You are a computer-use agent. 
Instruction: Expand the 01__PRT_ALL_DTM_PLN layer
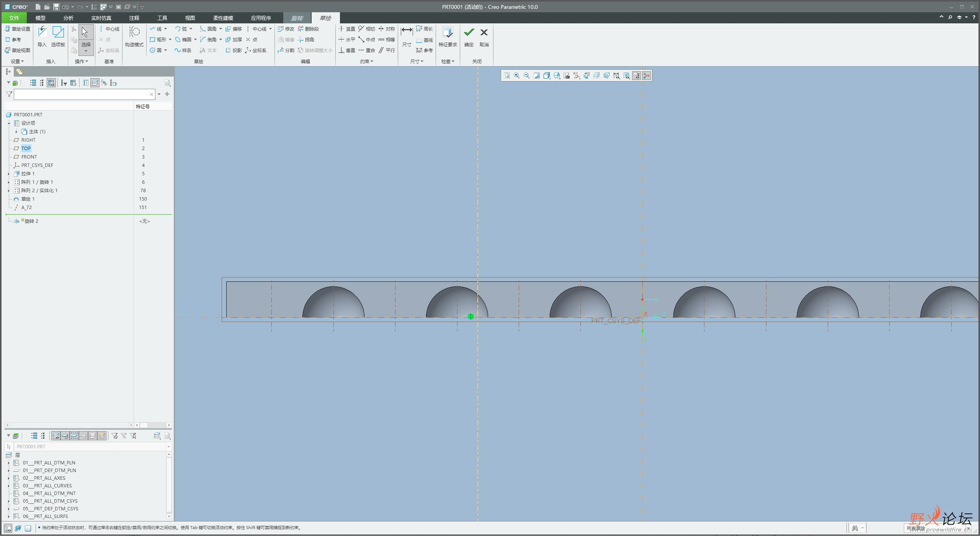pos(9,463)
